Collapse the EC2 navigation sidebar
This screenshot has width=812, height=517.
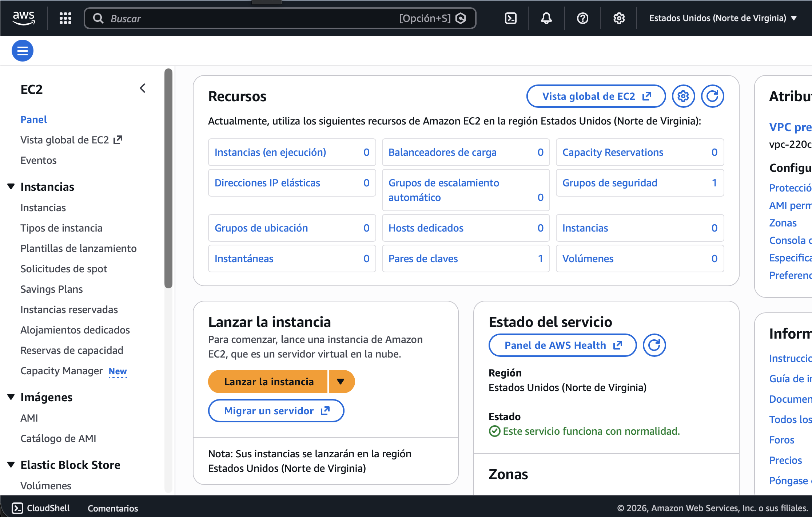pos(143,88)
